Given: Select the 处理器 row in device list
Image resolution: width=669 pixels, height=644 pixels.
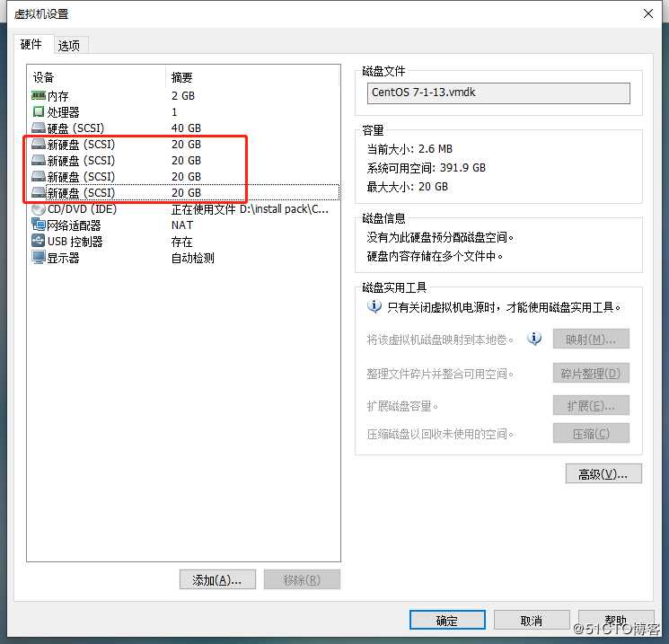Looking at the screenshot, I should tap(183, 111).
